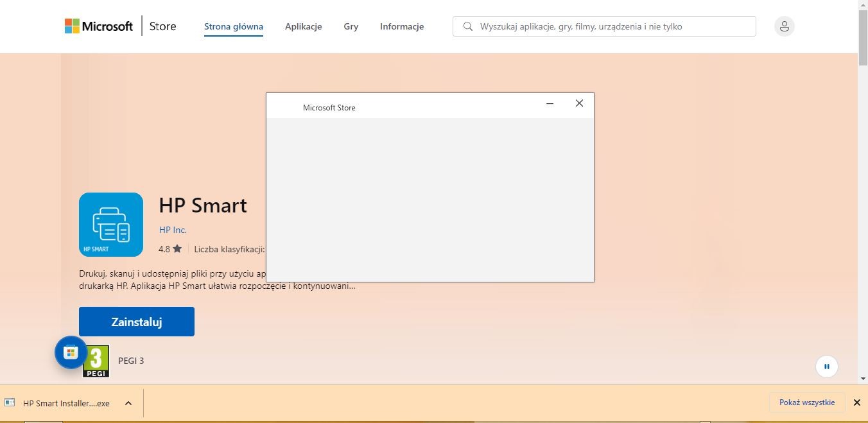
Task: Open the downloaded HP Smart Installer exe
Action: click(66, 403)
